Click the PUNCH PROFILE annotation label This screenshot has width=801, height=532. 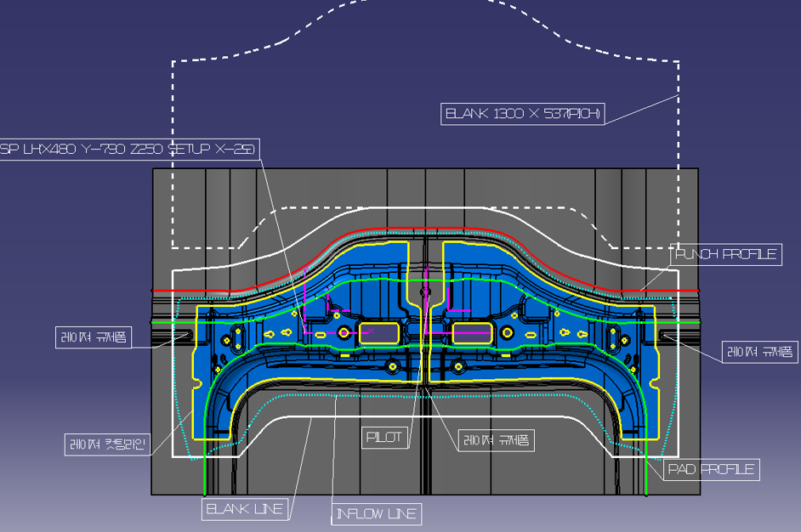tap(727, 254)
